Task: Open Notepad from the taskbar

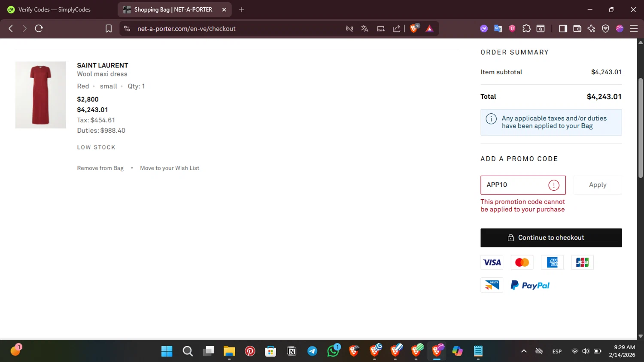Action: (478, 351)
